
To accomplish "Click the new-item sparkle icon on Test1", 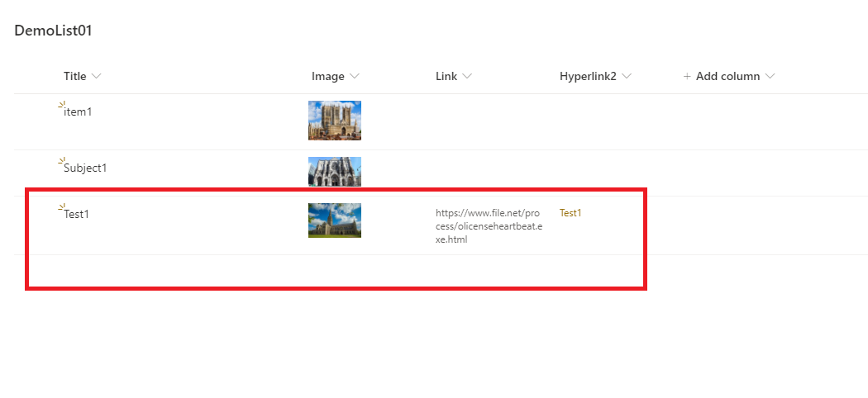I will click(x=62, y=206).
